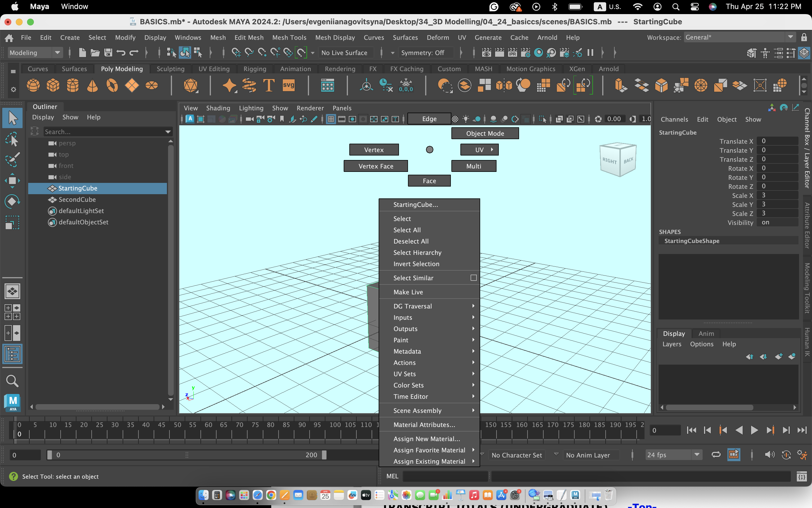Image resolution: width=812 pixels, height=508 pixels.
Task: Create a polygon cube from the shelf
Action: [x=53, y=85]
